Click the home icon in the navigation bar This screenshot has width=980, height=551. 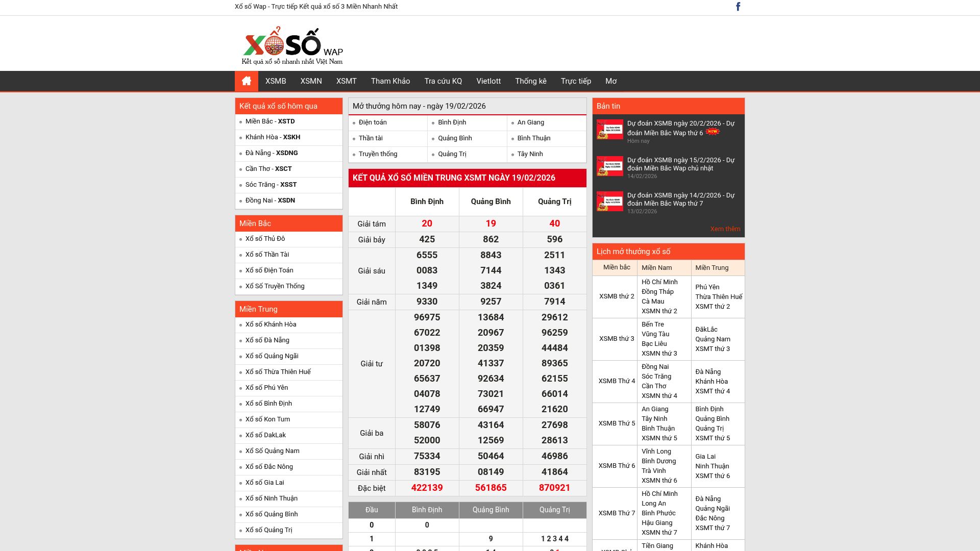(246, 81)
